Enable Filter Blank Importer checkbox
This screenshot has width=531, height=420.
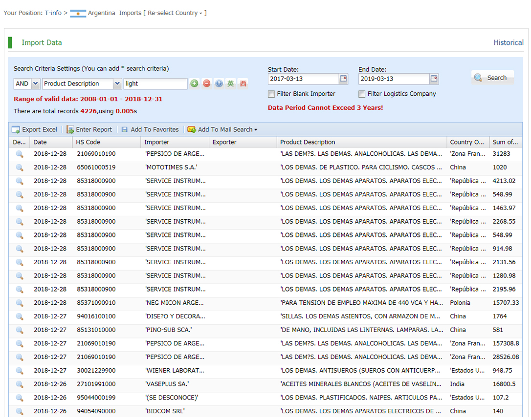pyautogui.click(x=271, y=94)
